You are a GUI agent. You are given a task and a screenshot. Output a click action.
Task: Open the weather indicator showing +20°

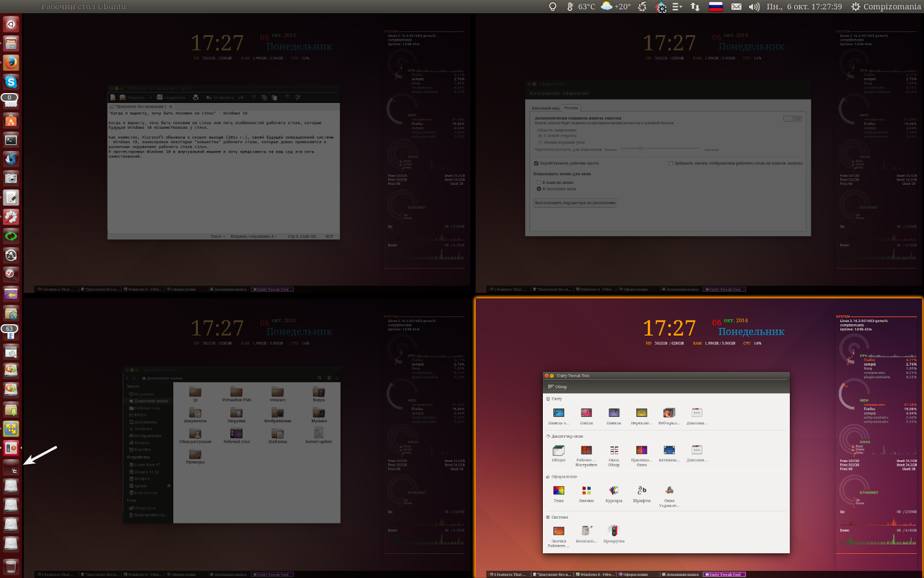point(616,7)
